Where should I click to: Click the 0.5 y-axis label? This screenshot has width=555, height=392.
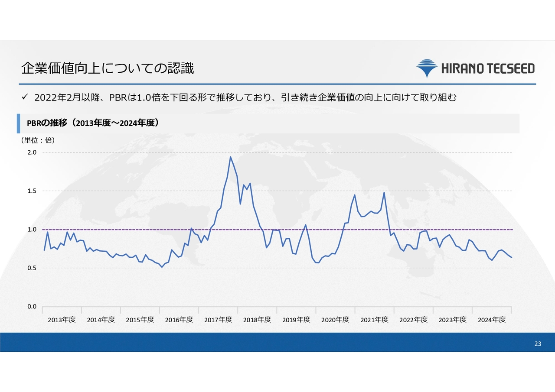pyautogui.click(x=32, y=268)
